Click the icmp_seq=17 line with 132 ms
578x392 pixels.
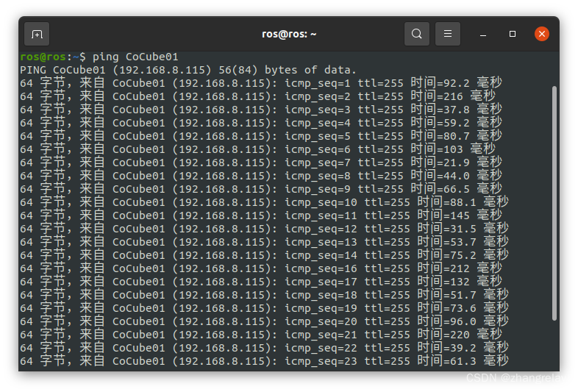pos(261,282)
